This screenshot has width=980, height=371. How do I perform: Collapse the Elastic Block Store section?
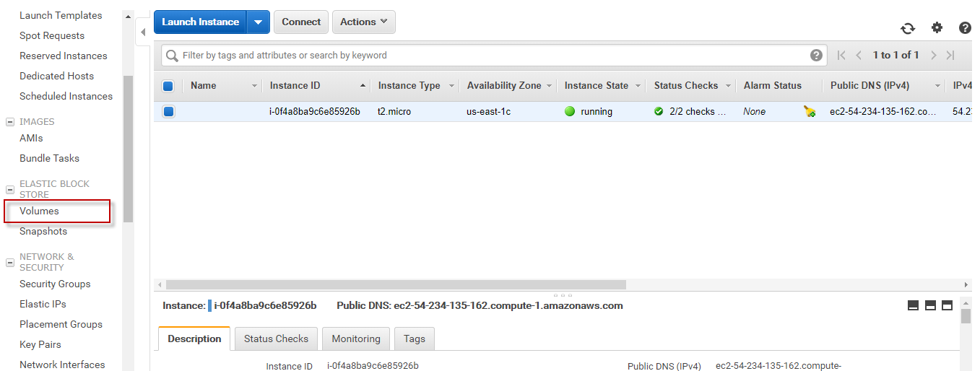(x=10, y=189)
